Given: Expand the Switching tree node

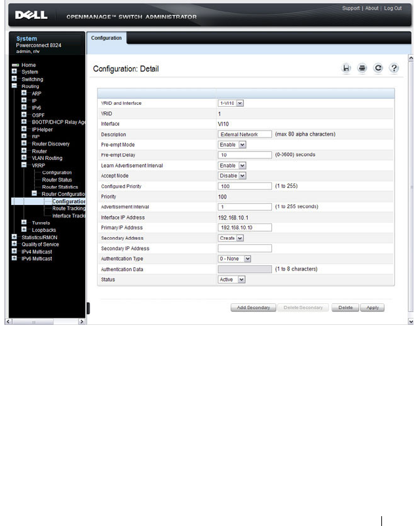Looking at the screenshot, I should pyautogui.click(x=14, y=79).
